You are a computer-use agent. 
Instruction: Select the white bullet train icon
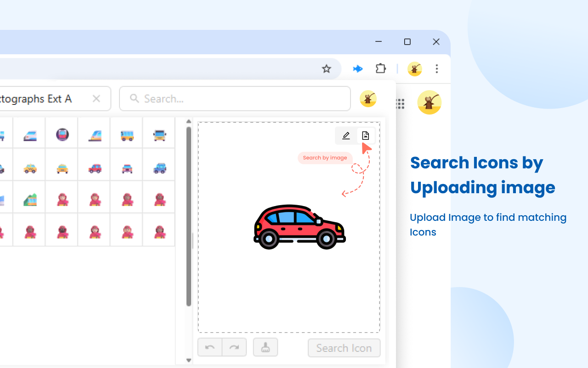[x=30, y=135]
